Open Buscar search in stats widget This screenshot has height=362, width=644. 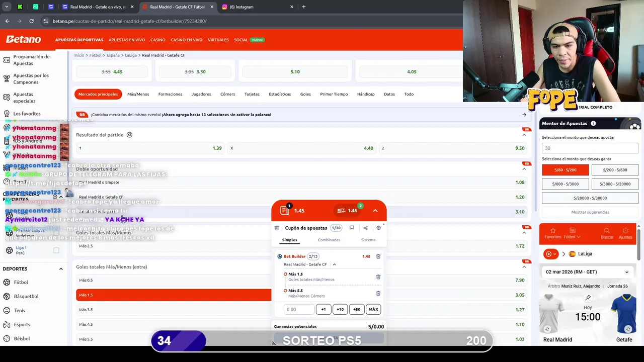click(607, 233)
